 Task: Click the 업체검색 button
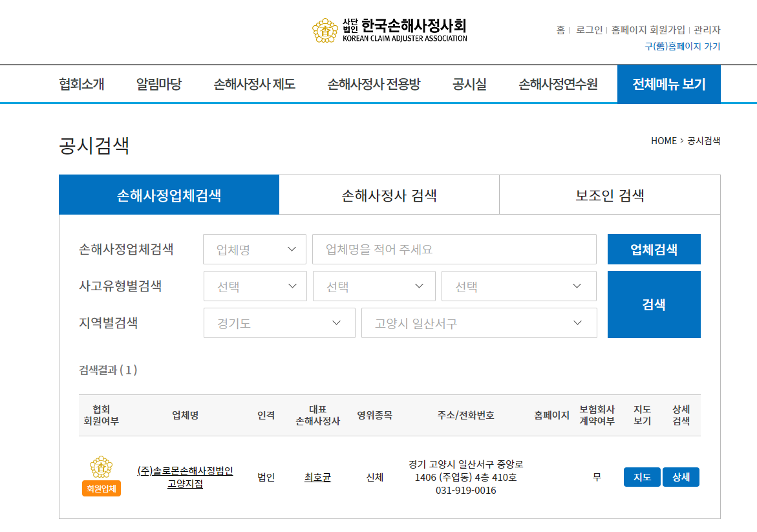point(654,249)
